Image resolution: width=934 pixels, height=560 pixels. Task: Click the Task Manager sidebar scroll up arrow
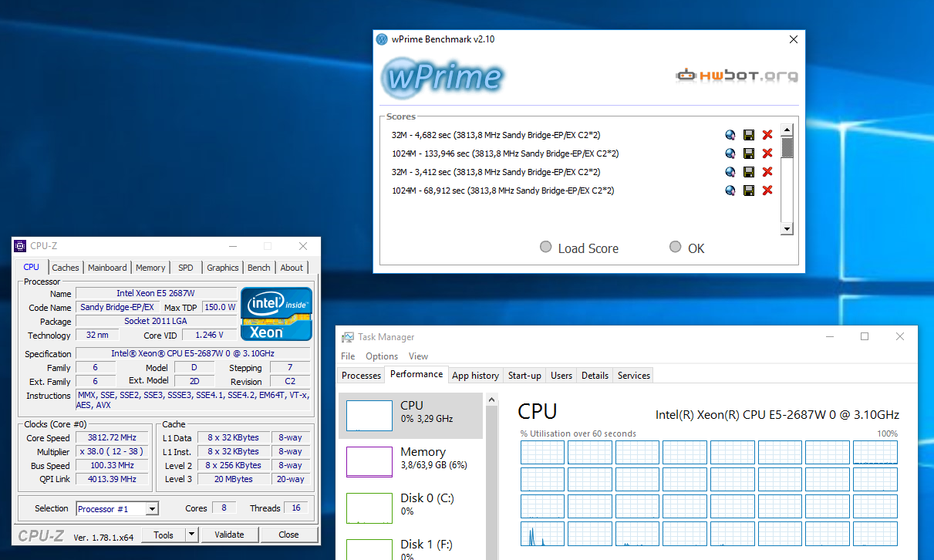(x=491, y=398)
